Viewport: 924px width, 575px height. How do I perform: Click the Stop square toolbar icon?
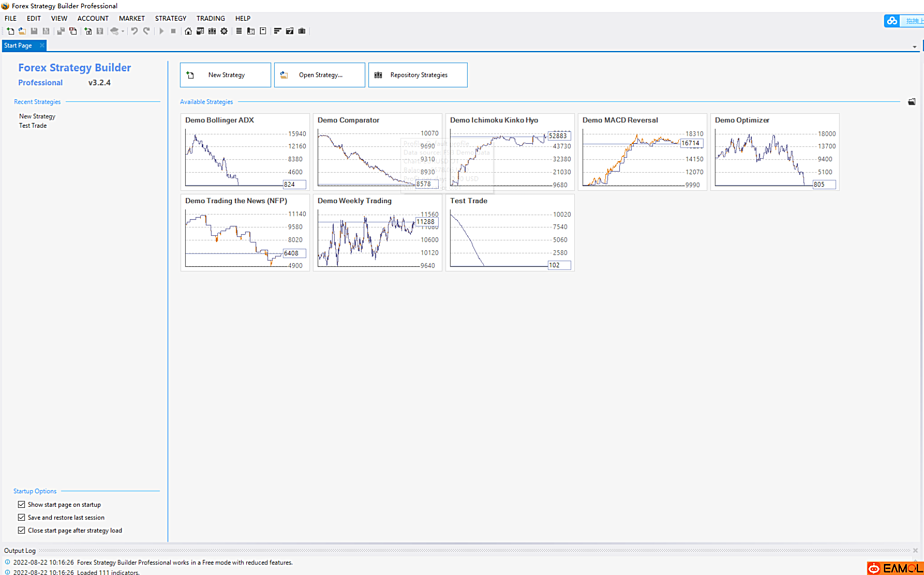pyautogui.click(x=173, y=31)
